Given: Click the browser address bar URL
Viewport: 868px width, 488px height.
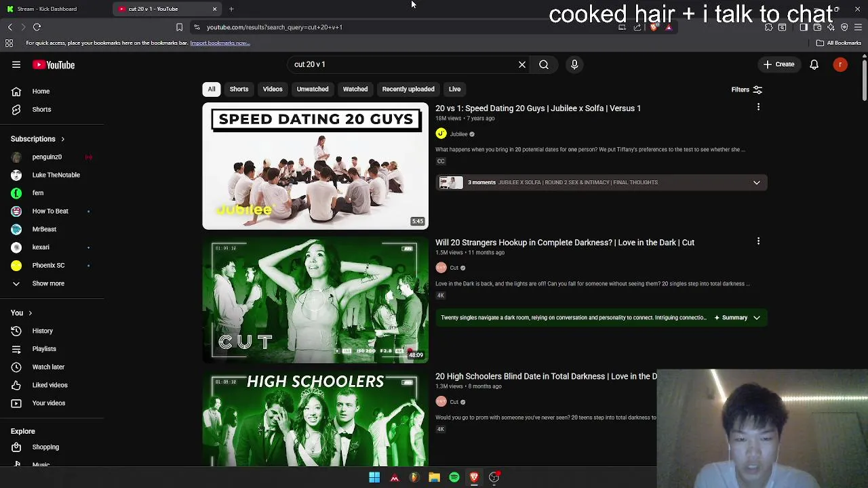Looking at the screenshot, I should coord(275,27).
